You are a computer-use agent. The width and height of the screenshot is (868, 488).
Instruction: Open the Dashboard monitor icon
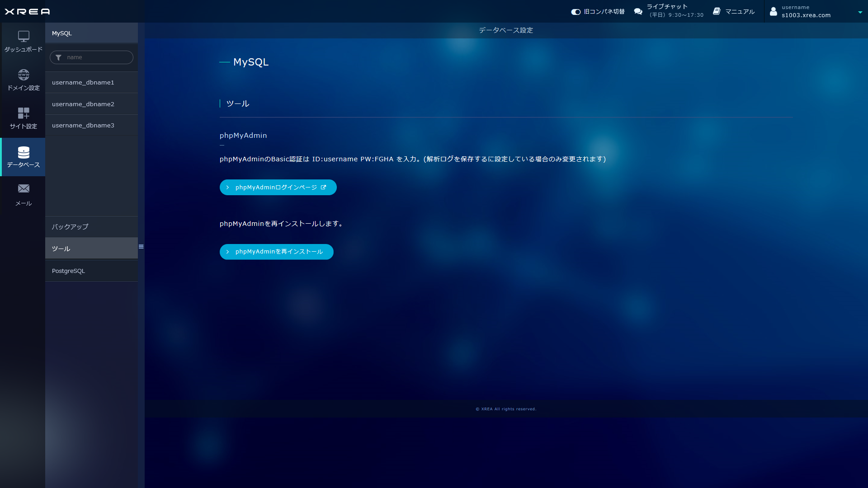pyautogui.click(x=24, y=36)
